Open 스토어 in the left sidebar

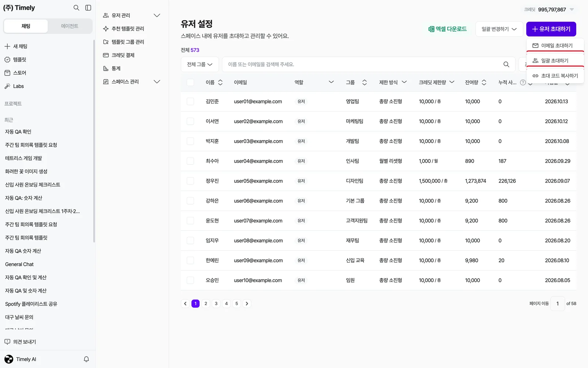pyautogui.click(x=15, y=73)
